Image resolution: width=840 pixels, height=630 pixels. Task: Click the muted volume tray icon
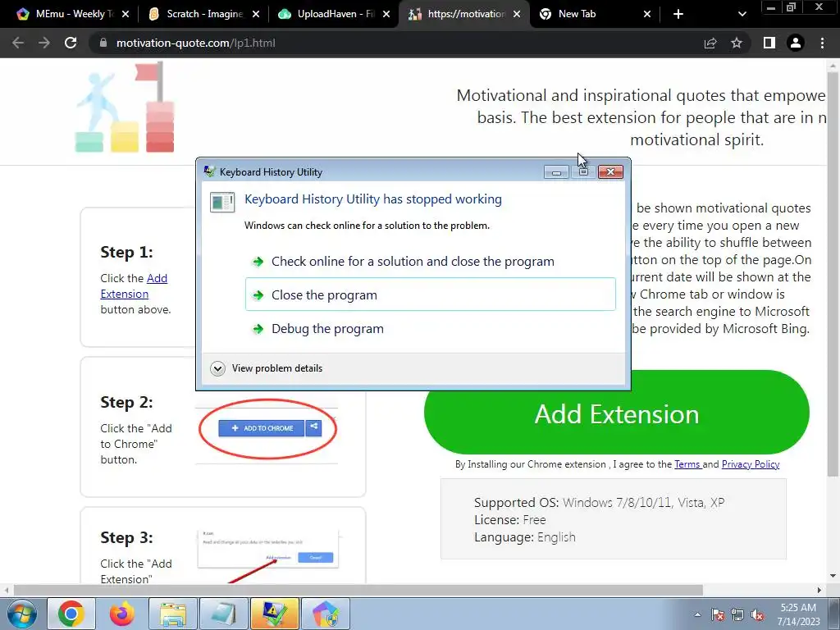tap(757, 614)
